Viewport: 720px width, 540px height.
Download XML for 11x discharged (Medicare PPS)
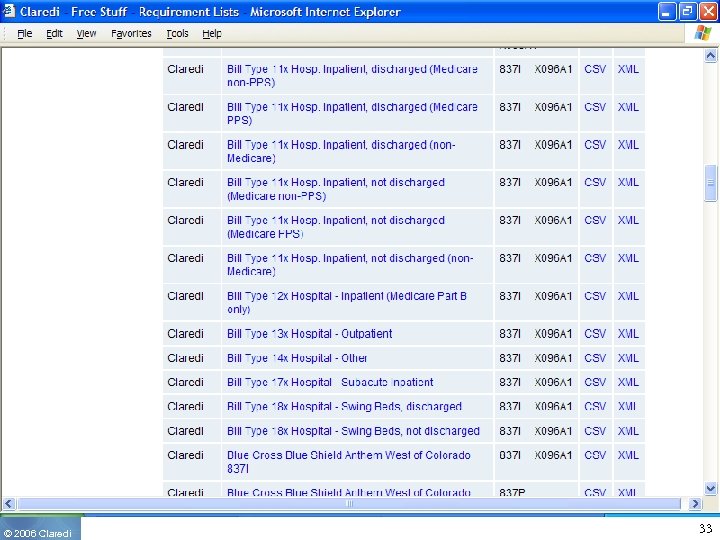[628, 107]
